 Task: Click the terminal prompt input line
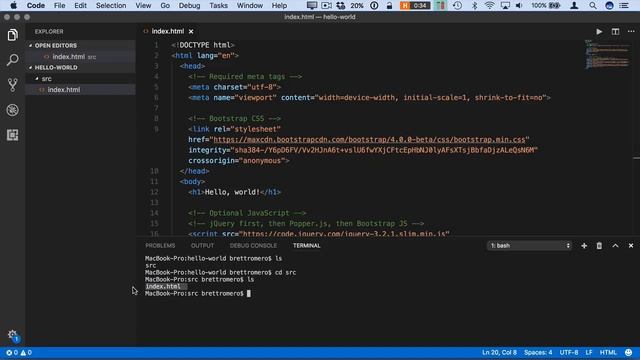(x=198, y=293)
